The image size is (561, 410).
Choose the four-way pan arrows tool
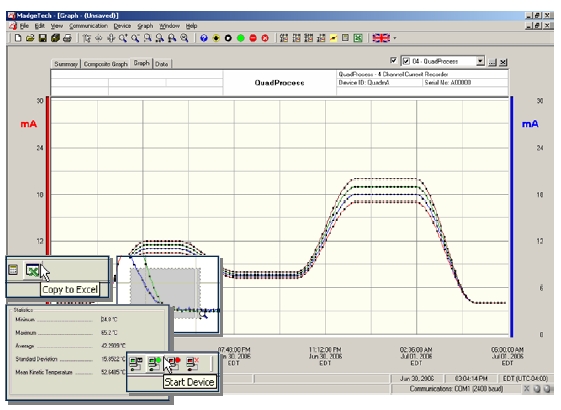111,38
